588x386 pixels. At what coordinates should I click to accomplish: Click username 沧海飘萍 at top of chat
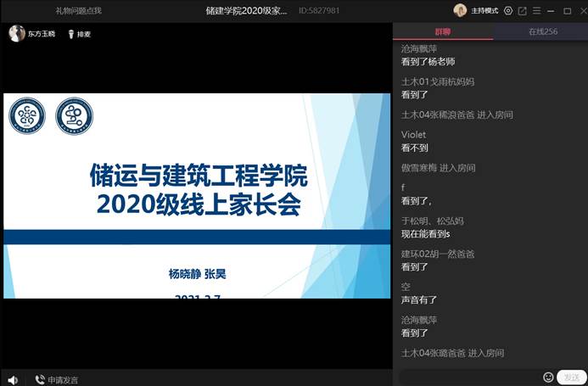click(419, 49)
